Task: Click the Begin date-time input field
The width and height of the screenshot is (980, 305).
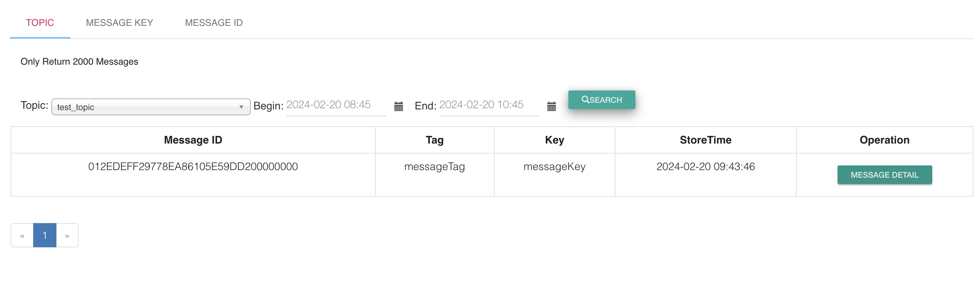Action: 336,105
